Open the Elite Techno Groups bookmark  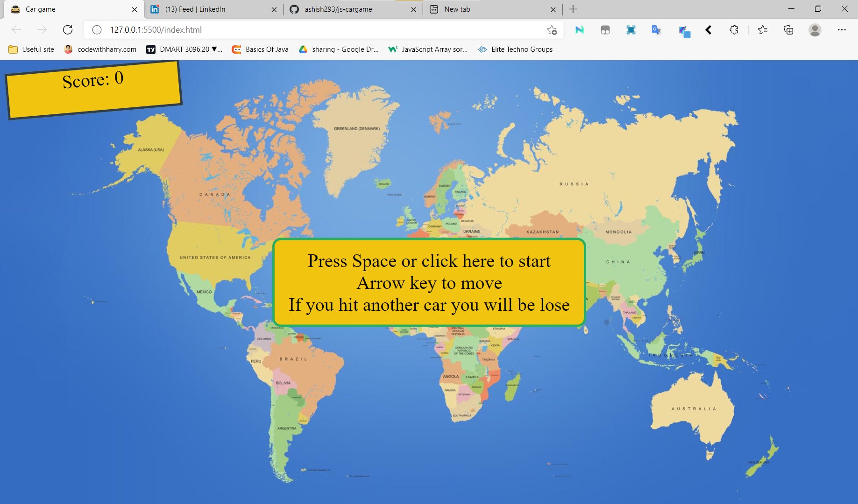click(x=515, y=49)
